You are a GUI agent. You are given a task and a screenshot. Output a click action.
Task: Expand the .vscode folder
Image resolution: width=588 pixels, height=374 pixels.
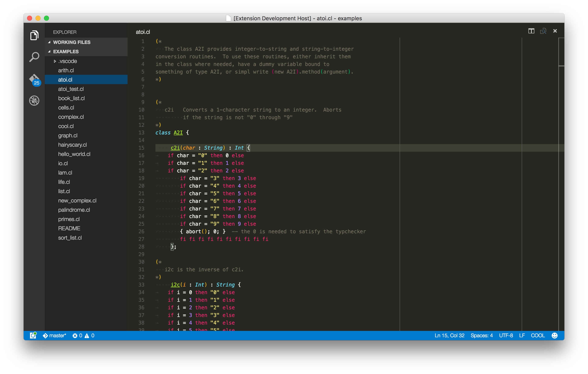[67, 61]
